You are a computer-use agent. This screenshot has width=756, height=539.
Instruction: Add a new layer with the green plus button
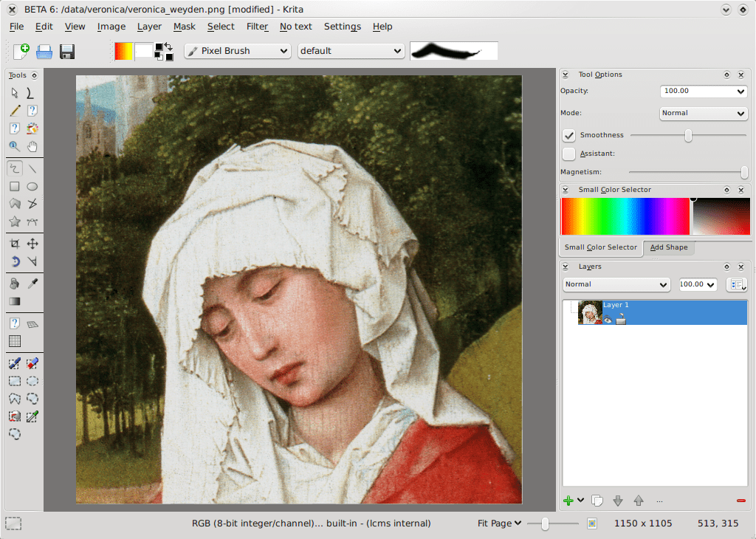tap(568, 500)
